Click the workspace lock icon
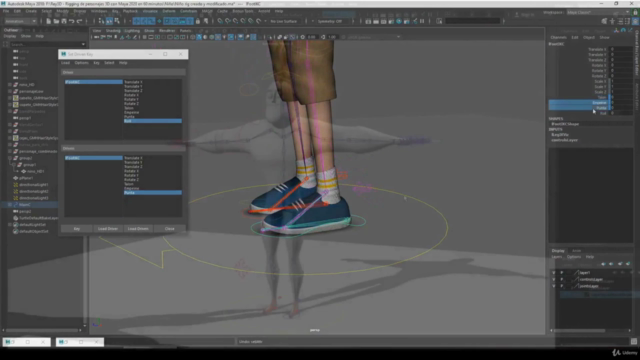640x360 pixels. point(636,12)
